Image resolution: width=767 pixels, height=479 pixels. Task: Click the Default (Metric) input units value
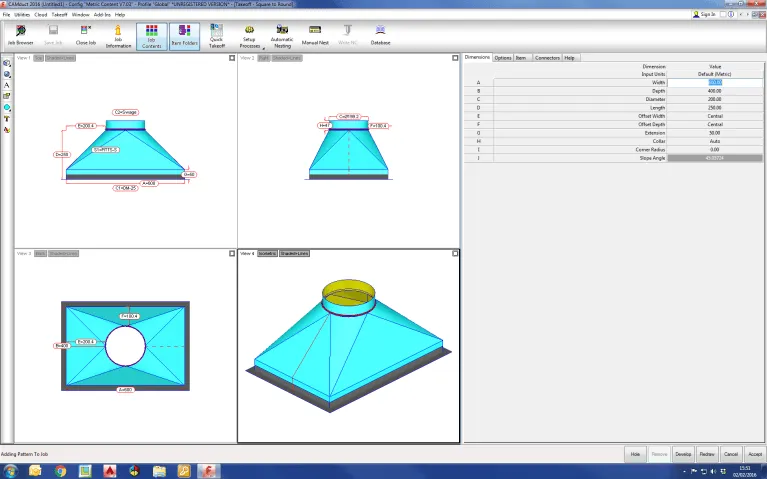click(715, 74)
